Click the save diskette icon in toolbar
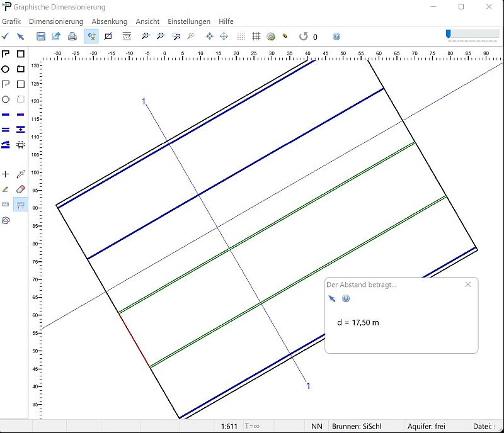This screenshot has height=433, width=504. click(41, 37)
